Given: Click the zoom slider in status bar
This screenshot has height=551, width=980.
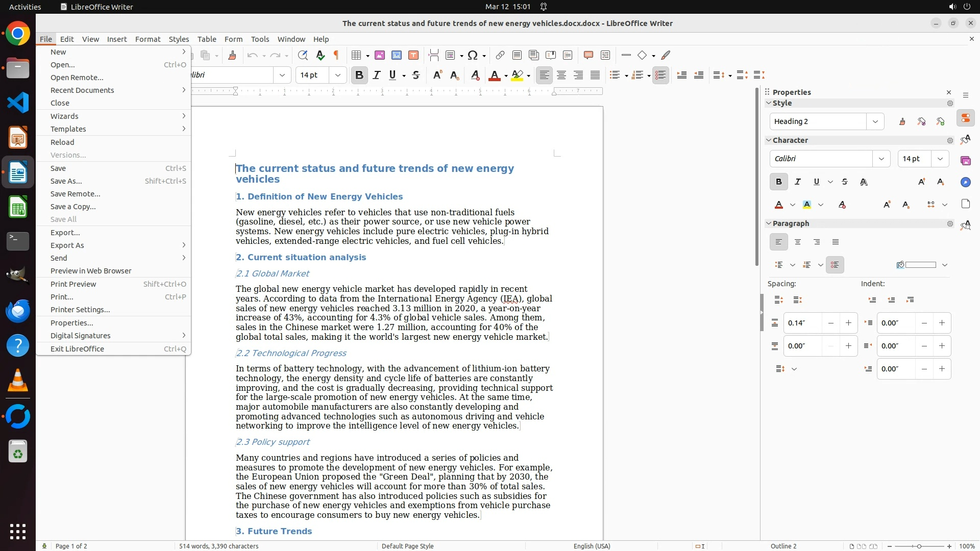Looking at the screenshot, I should (919, 546).
